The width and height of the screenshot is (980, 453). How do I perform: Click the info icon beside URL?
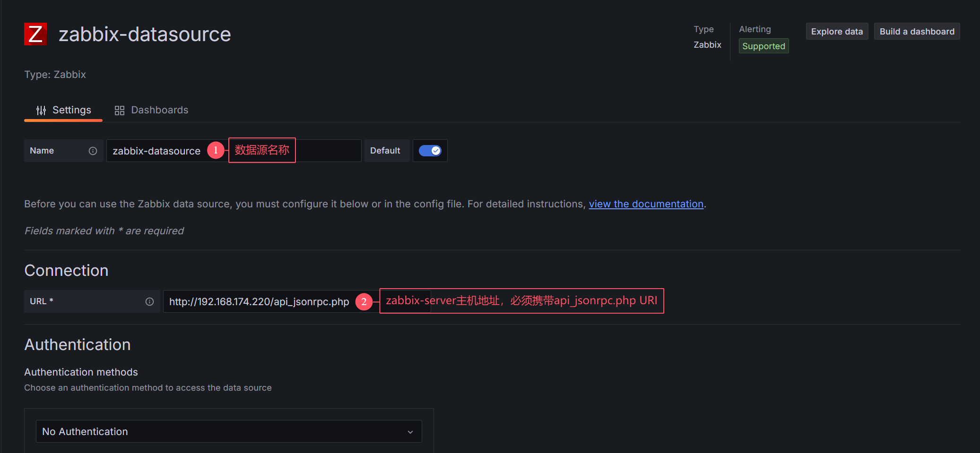point(149,301)
